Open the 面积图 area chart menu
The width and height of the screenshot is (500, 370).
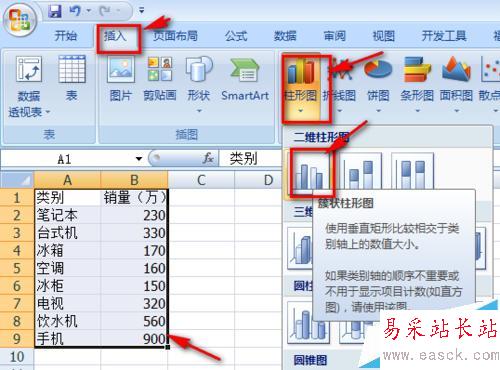point(456,85)
